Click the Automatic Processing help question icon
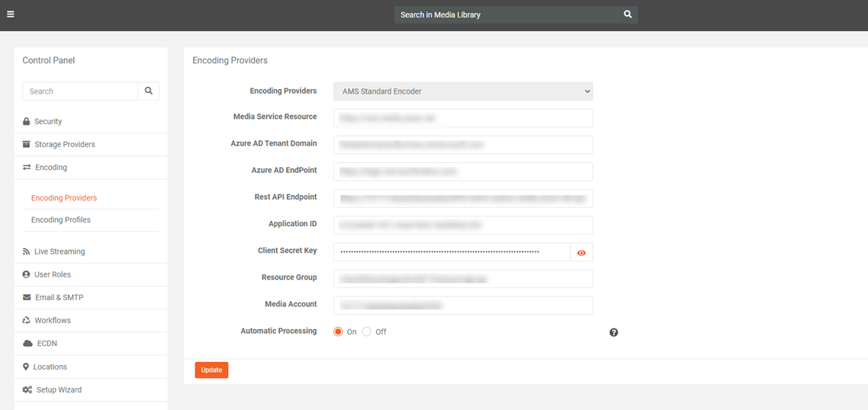The height and width of the screenshot is (410, 868). click(614, 332)
